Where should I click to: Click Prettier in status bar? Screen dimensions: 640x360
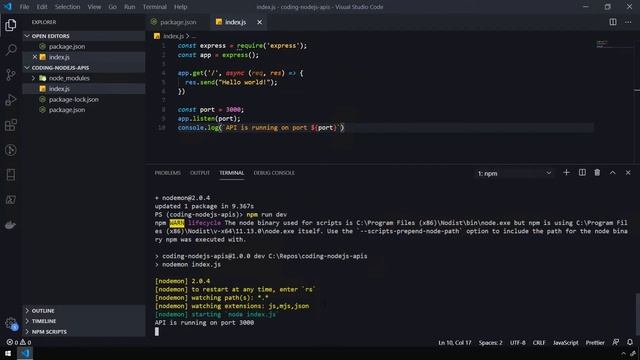pos(595,342)
